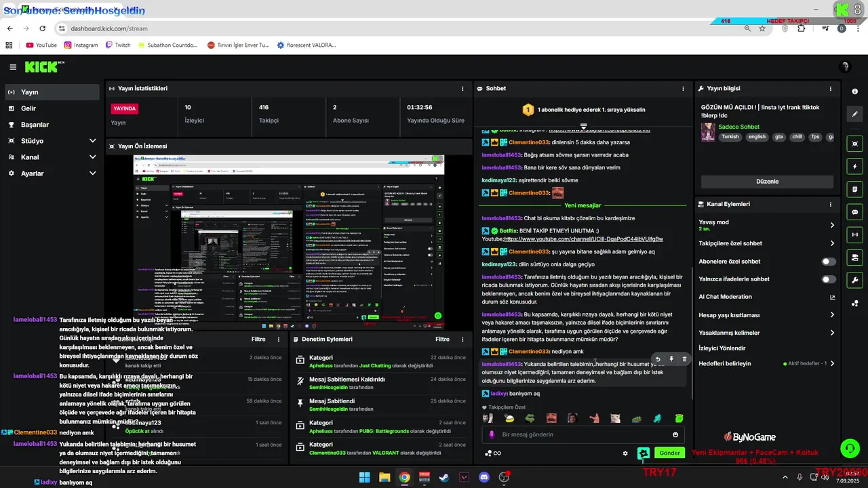The height and width of the screenshot is (488, 868).
Task: Open AI Chat Moderation external link
Action: (833, 297)
